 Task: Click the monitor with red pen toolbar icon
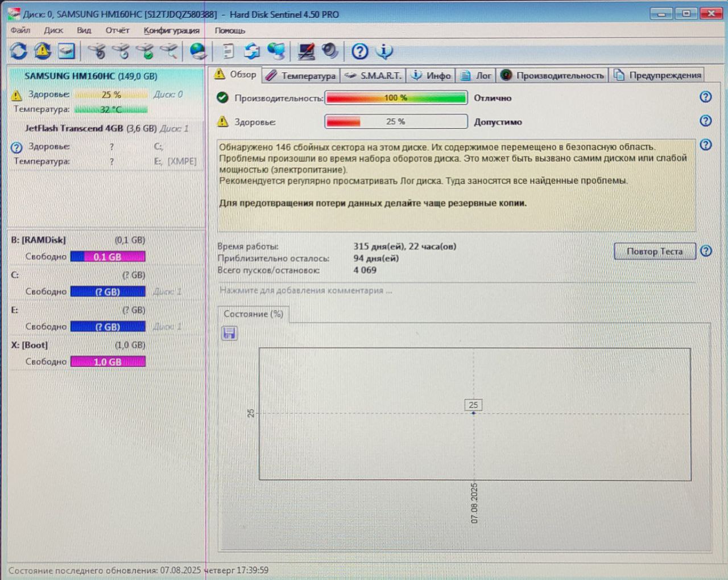306,51
